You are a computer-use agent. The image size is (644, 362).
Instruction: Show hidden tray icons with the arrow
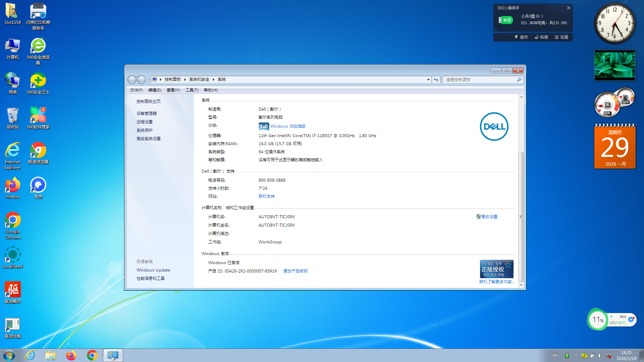[576, 356]
